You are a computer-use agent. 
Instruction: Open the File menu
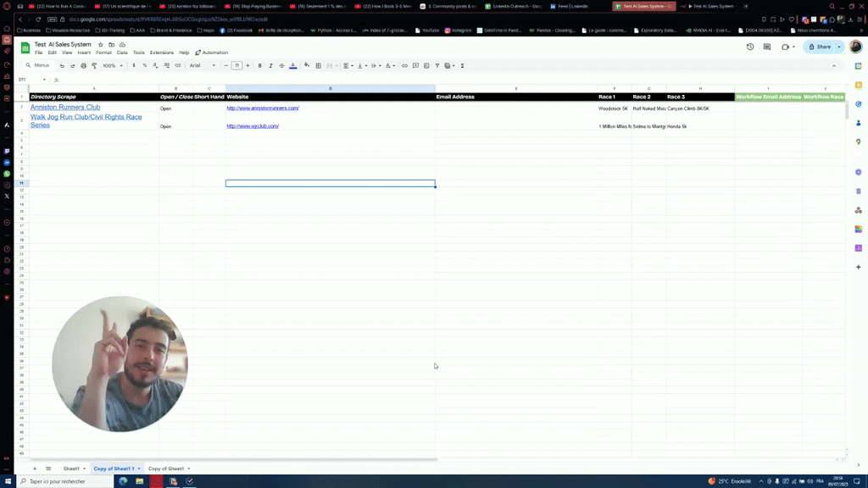39,53
